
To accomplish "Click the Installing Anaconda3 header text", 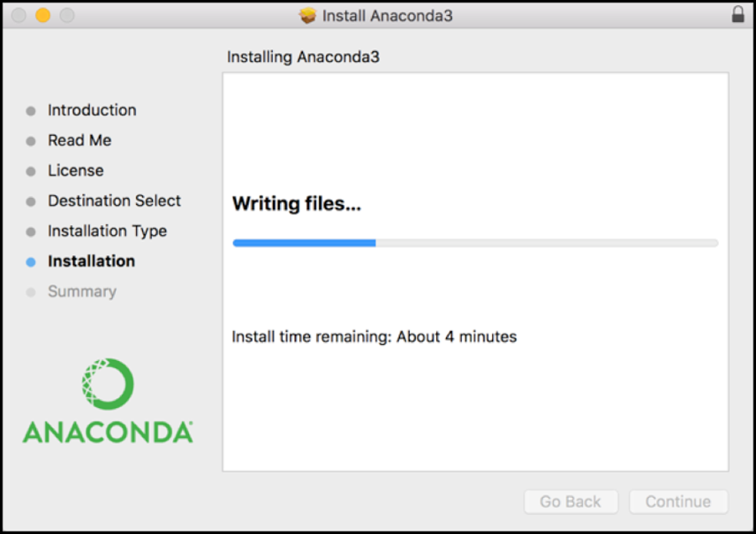I will coord(302,57).
